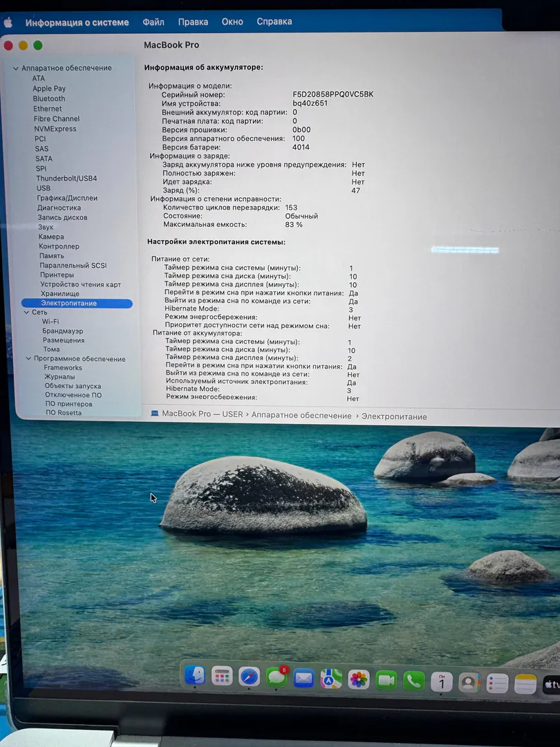Select Wi-Fi under Сеть
The image size is (560, 747).
click(x=50, y=321)
